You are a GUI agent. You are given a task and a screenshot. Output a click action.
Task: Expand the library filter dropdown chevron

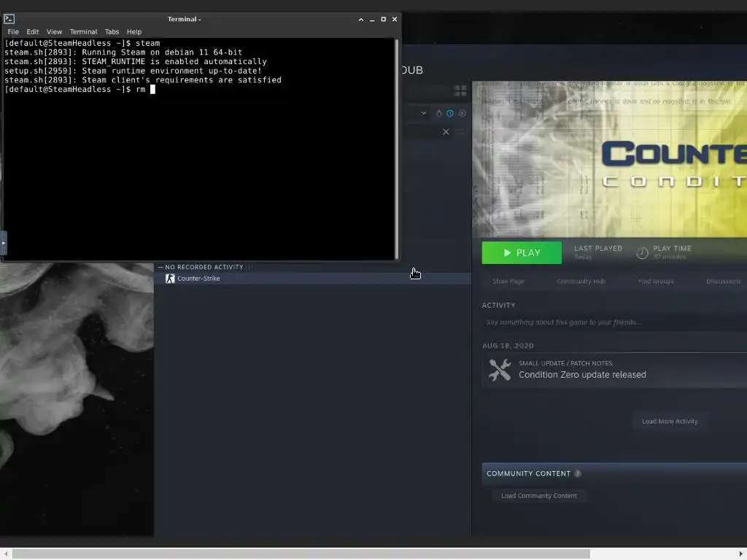coord(424,113)
